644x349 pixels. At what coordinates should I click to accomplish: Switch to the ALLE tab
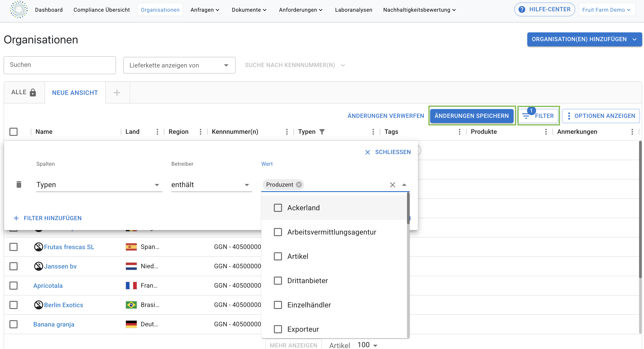(x=24, y=92)
